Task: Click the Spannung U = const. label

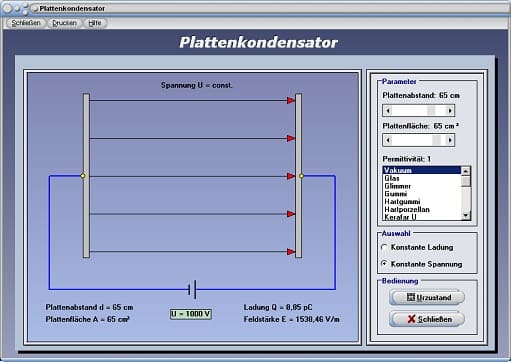Action: 197,85
